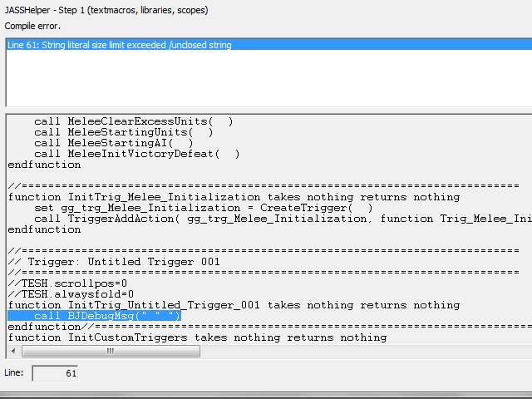Click the call MeleeClearExcessUnits code line

click(x=134, y=121)
